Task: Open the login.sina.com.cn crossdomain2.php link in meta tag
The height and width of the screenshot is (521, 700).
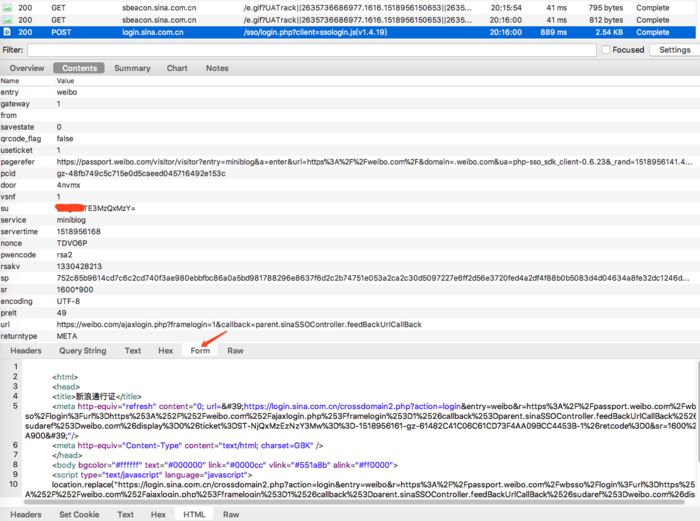Action: (x=353, y=406)
